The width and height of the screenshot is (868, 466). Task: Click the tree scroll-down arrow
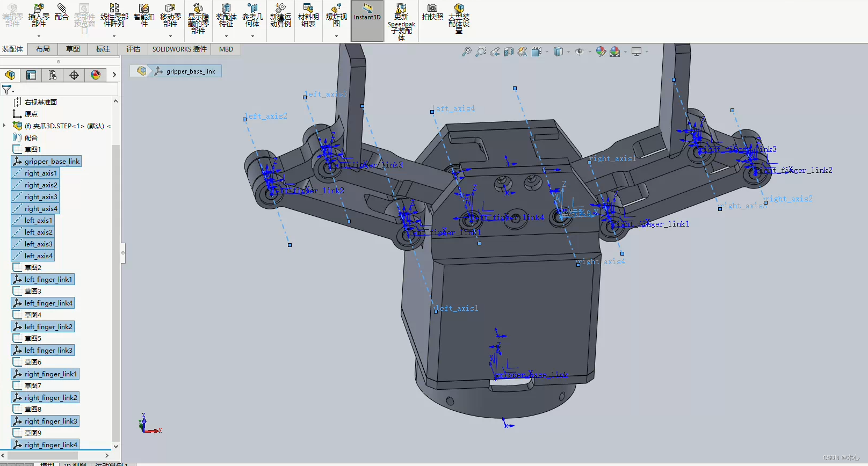pyautogui.click(x=115, y=446)
